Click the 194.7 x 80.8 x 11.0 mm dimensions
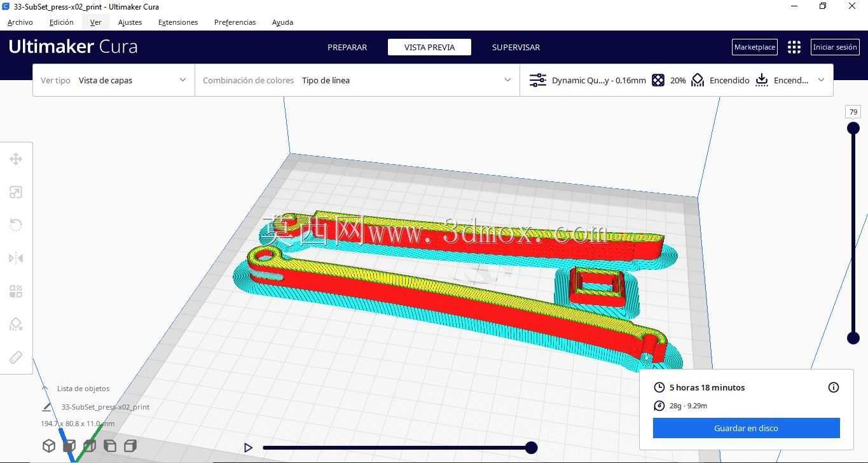Screen dimensions: 868x463 click(78, 424)
